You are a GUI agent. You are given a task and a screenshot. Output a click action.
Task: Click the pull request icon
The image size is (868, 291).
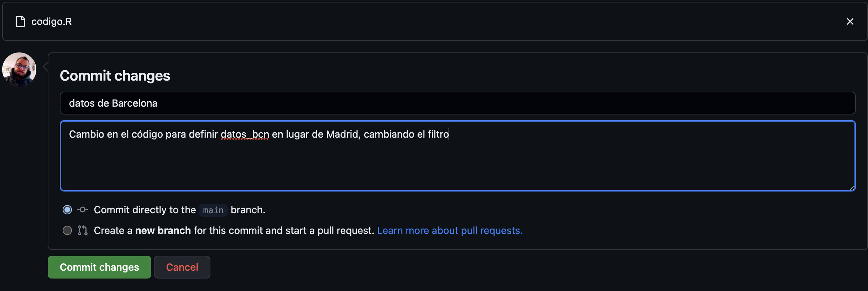pos(83,230)
